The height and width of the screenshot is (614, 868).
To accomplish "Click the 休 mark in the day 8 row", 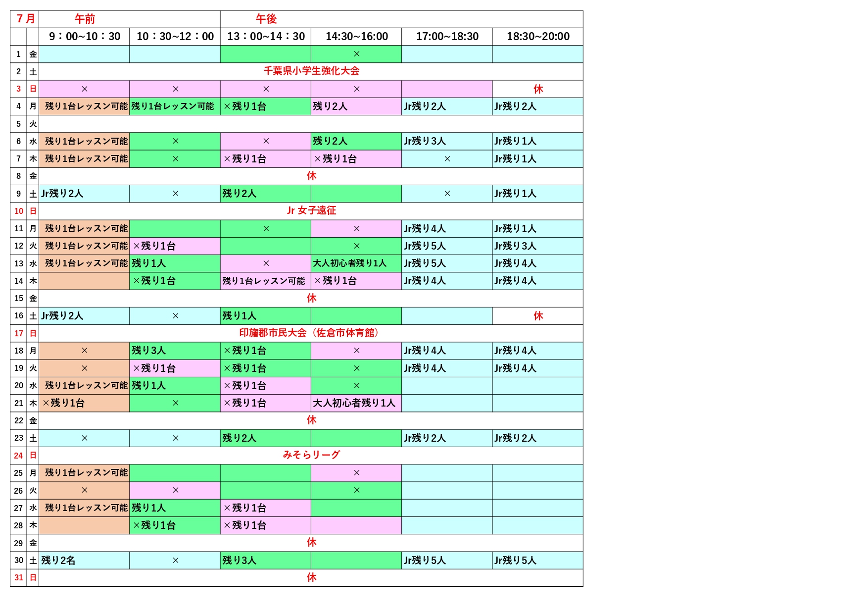I will pyautogui.click(x=311, y=176).
